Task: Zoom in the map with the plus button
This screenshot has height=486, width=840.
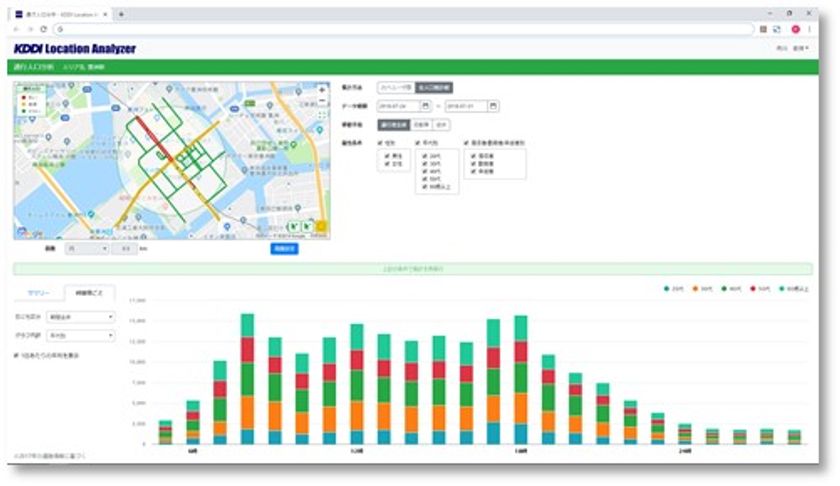Action: (x=321, y=91)
